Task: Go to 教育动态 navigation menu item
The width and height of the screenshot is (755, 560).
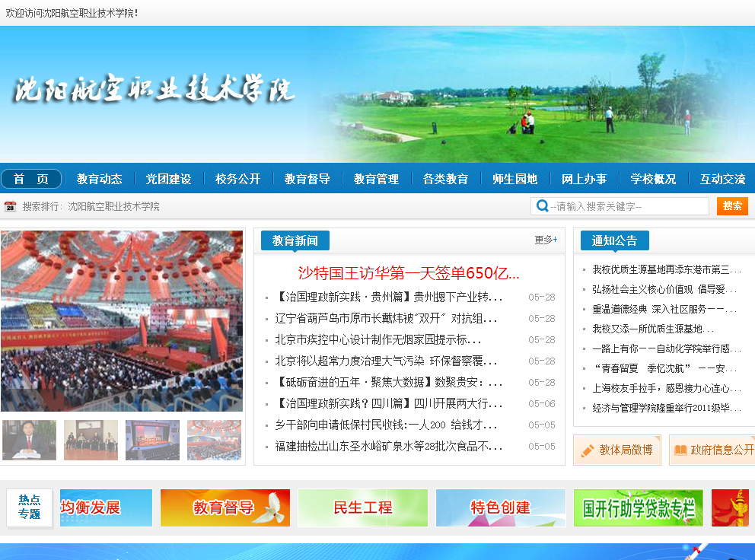Action: [99, 179]
